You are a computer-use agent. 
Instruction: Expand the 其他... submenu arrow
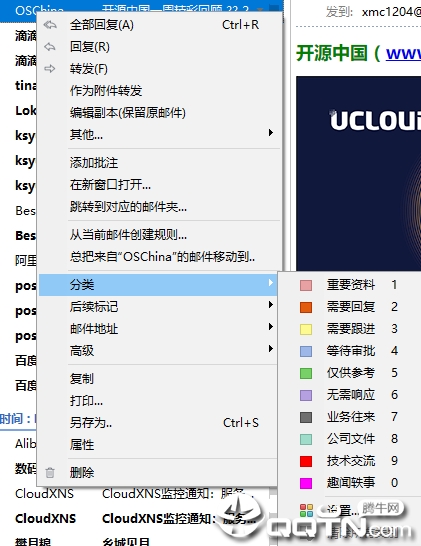[x=271, y=133]
